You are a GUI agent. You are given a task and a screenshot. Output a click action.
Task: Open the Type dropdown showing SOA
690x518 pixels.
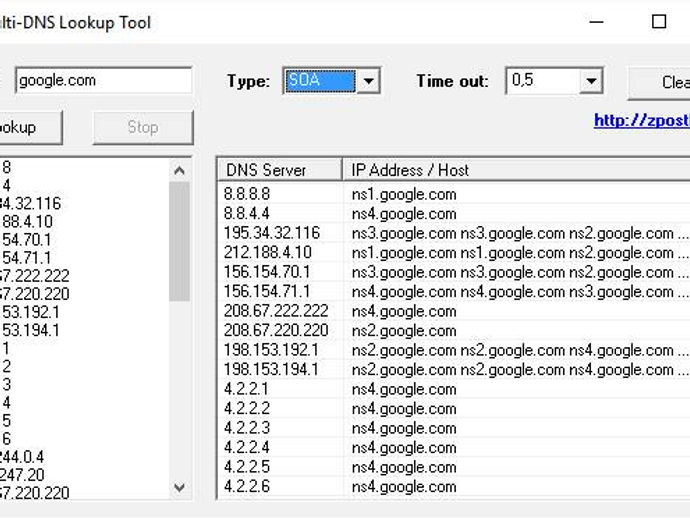[x=331, y=81]
